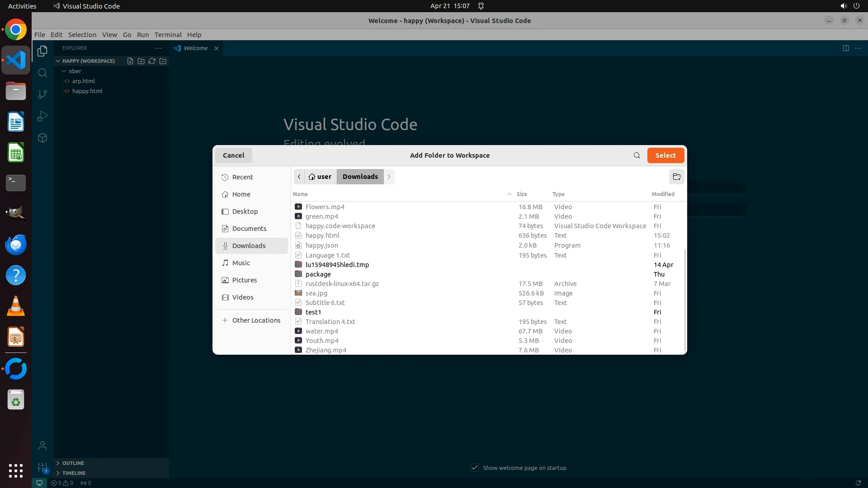Open the Terminal menu
Screen dimensions: 868x488
click(x=168, y=35)
